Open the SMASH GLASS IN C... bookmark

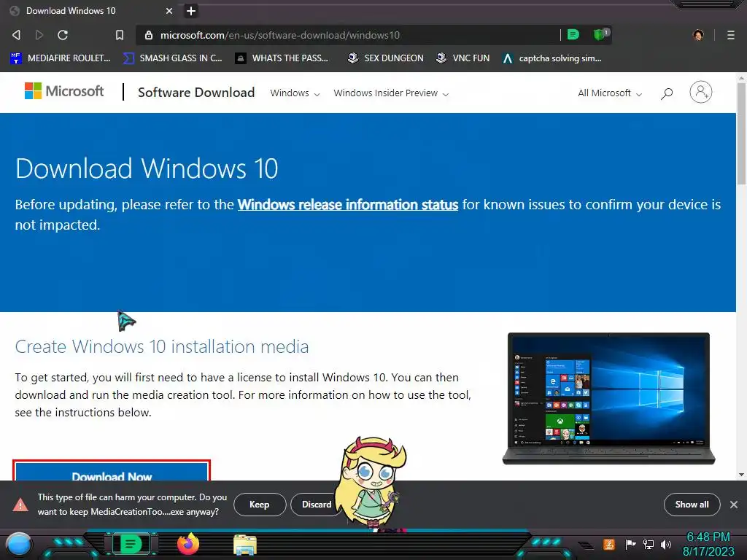173,58
